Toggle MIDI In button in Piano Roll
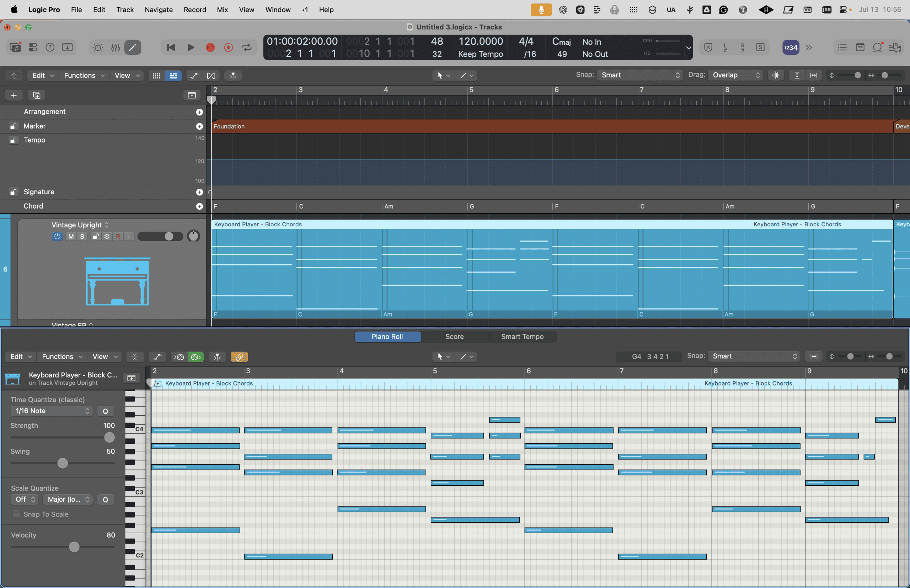The height and width of the screenshot is (588, 910). tap(179, 357)
